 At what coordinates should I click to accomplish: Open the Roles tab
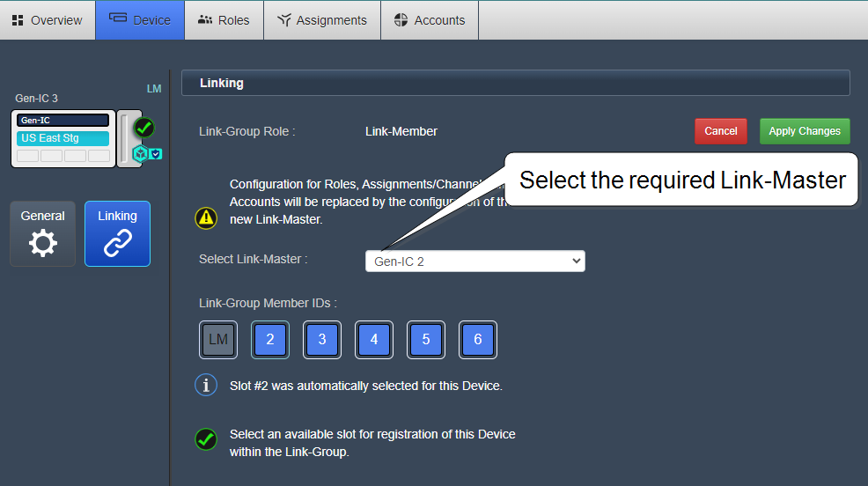[x=224, y=20]
